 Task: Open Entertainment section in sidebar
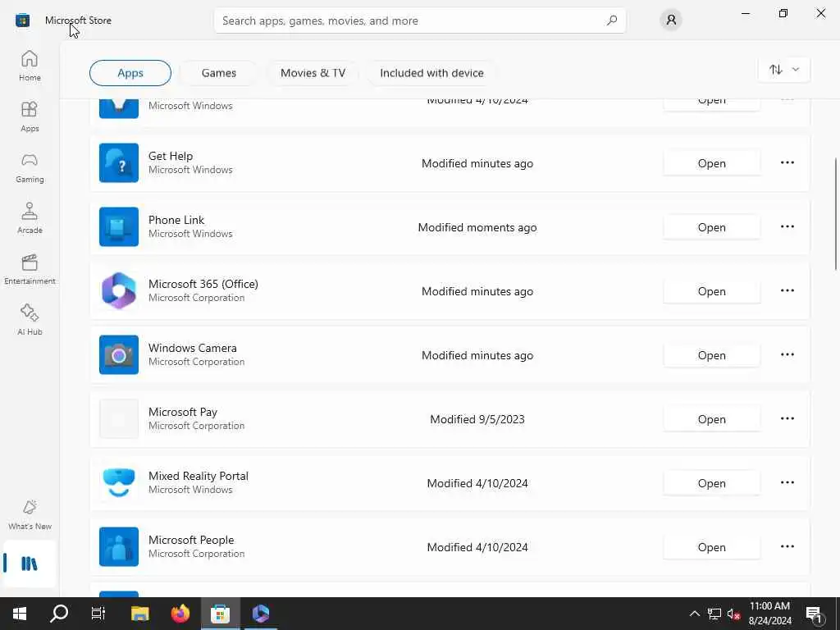click(30, 269)
